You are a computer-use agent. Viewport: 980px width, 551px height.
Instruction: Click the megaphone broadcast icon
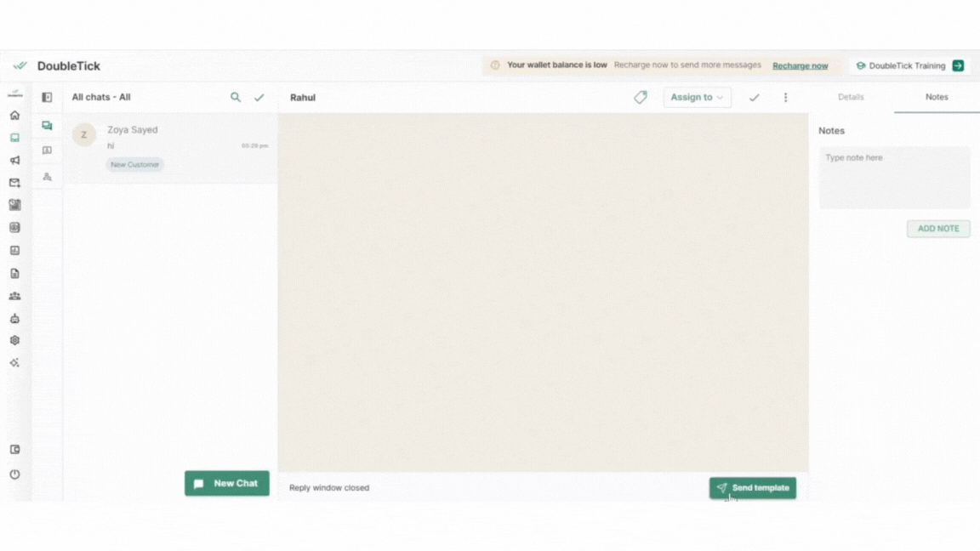point(14,160)
